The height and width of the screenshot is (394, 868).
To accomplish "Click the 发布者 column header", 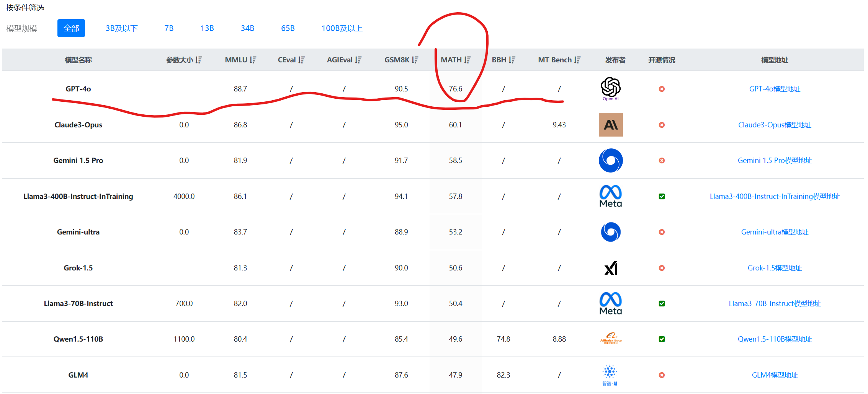I will [x=615, y=60].
